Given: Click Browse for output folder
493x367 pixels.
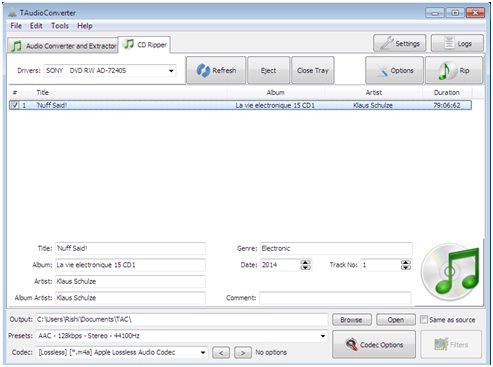Looking at the screenshot, I should [x=351, y=320].
